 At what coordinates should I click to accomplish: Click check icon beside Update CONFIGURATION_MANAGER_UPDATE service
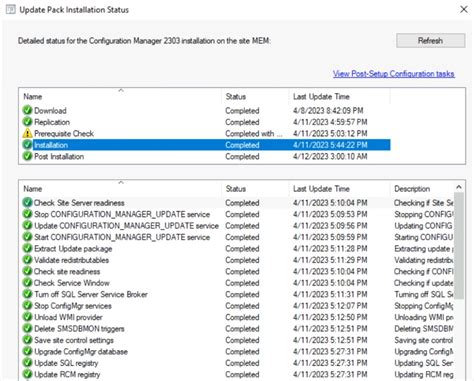[x=27, y=225]
